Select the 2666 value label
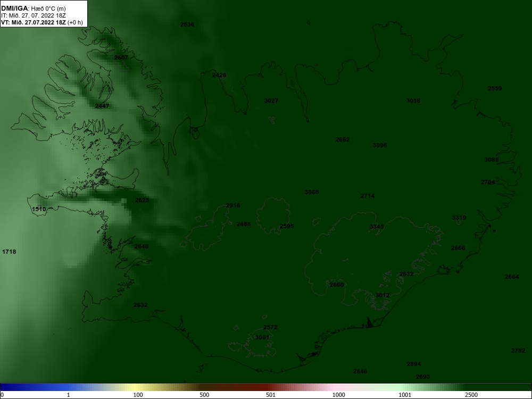Viewport: 532px width, 399px height. [458, 248]
